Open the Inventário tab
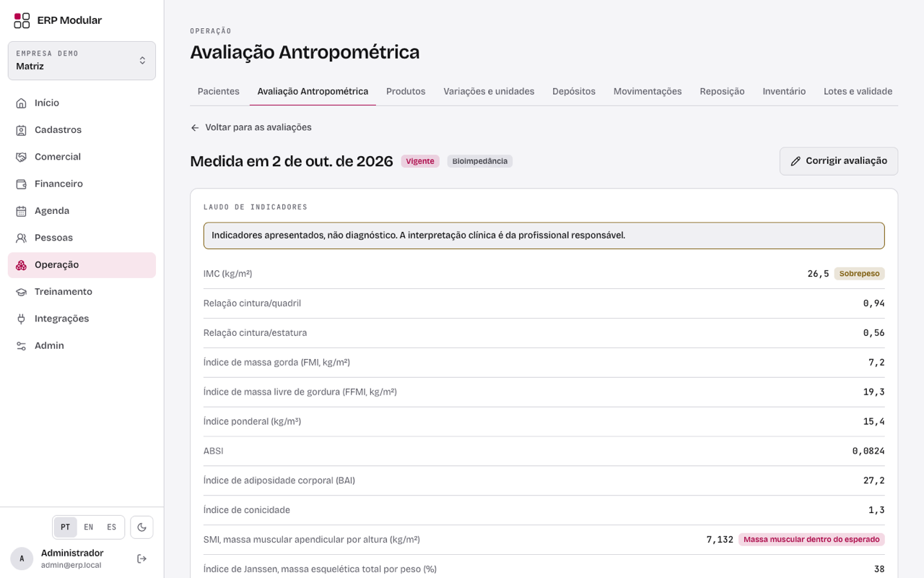This screenshot has height=578, width=924. pyautogui.click(x=784, y=92)
